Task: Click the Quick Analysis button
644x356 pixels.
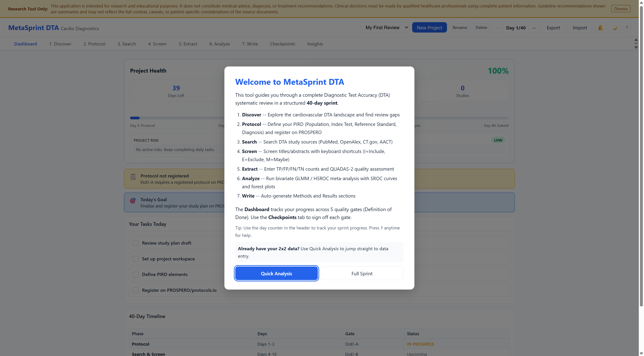Action: (x=276, y=273)
